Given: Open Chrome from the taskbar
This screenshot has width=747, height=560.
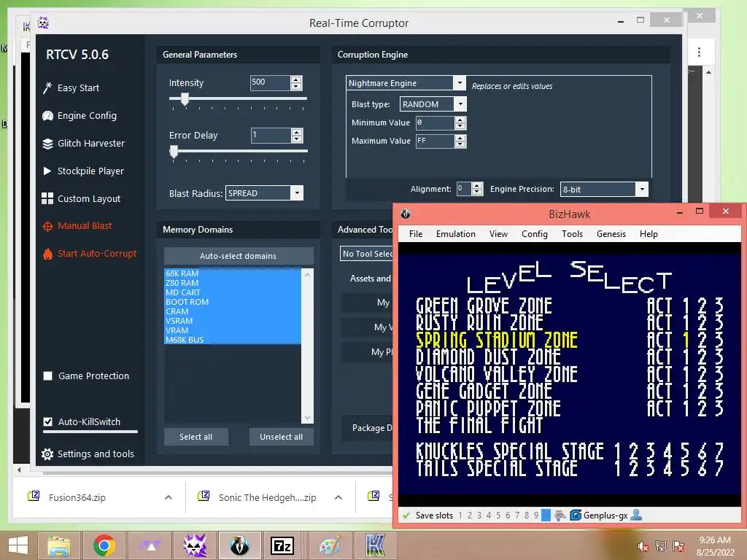Looking at the screenshot, I should click(x=104, y=545).
